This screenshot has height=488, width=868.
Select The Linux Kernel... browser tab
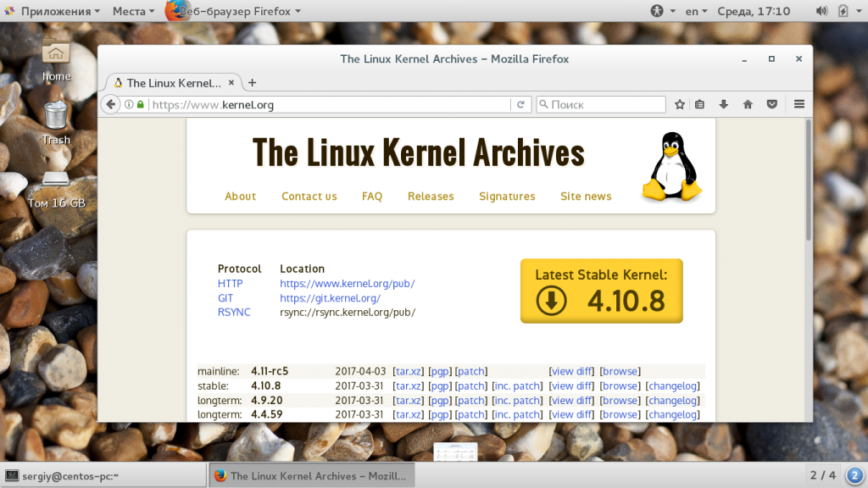coord(173,83)
